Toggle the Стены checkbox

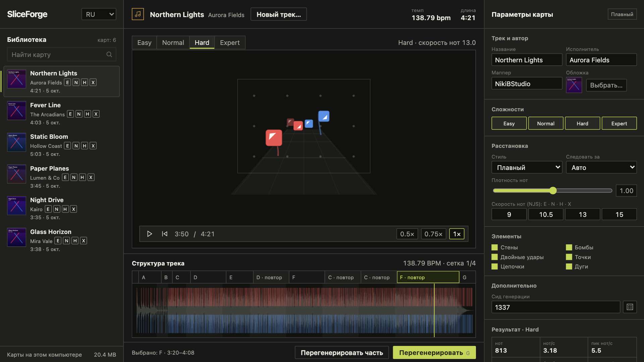click(494, 247)
